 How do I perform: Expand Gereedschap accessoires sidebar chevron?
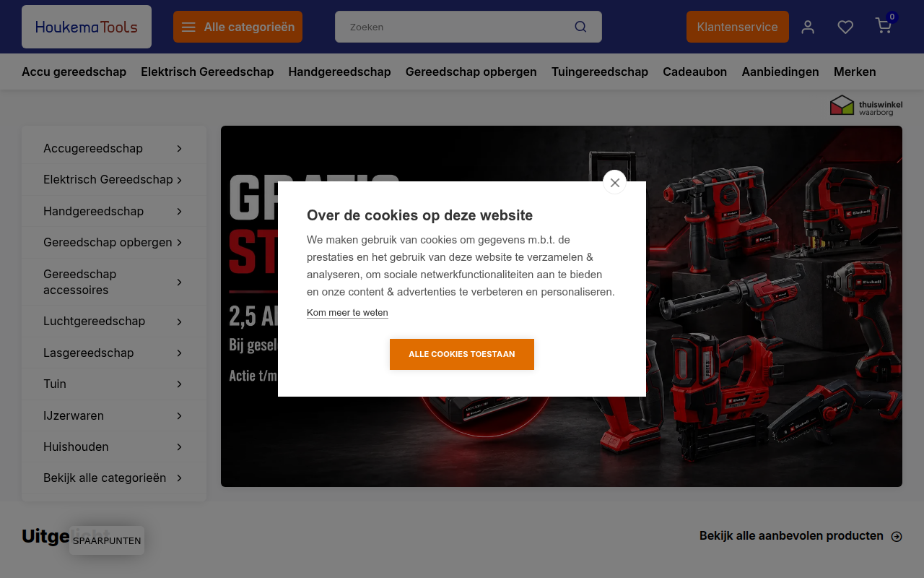[x=179, y=282]
